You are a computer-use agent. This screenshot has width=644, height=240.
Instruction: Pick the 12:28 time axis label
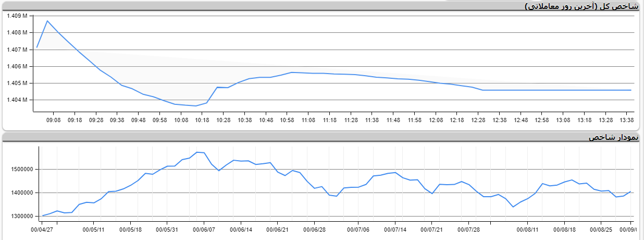pos(478,119)
